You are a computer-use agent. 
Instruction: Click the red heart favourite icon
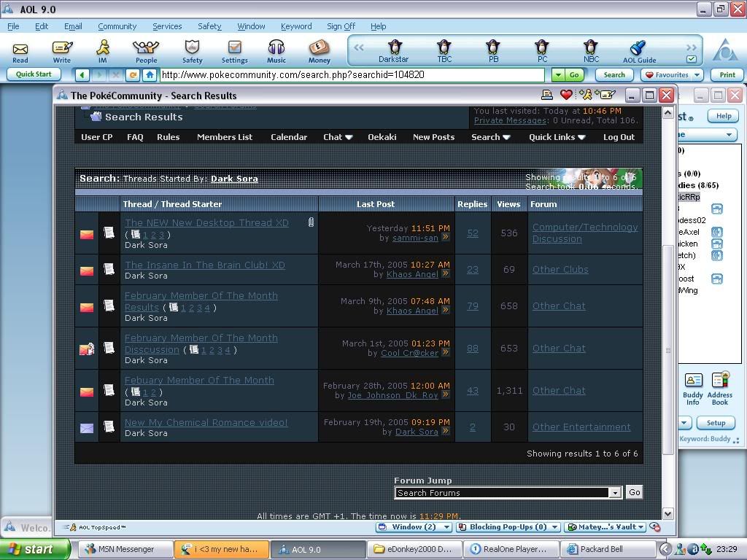coord(566,95)
